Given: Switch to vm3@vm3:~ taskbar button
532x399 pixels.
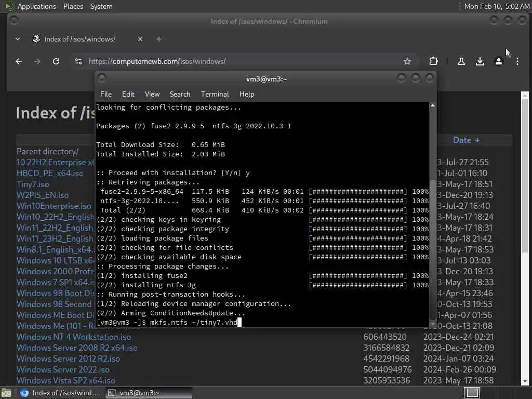Looking at the screenshot, I should (x=148, y=393).
